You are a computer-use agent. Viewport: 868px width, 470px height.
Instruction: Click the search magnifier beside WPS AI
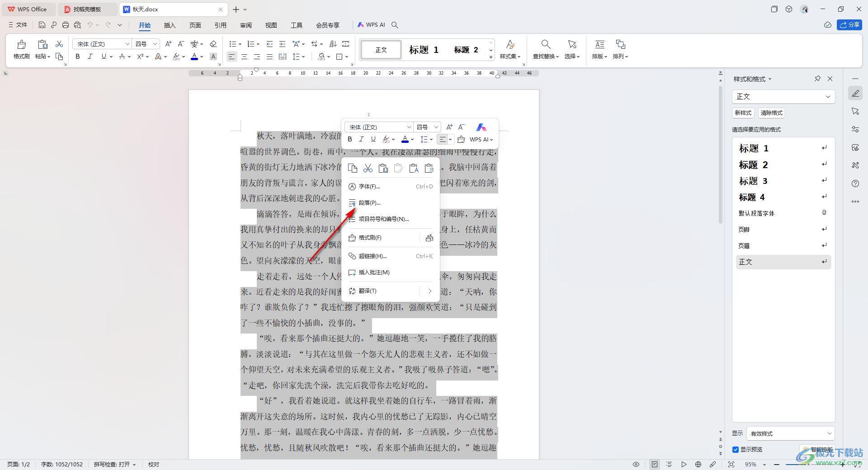click(395, 25)
